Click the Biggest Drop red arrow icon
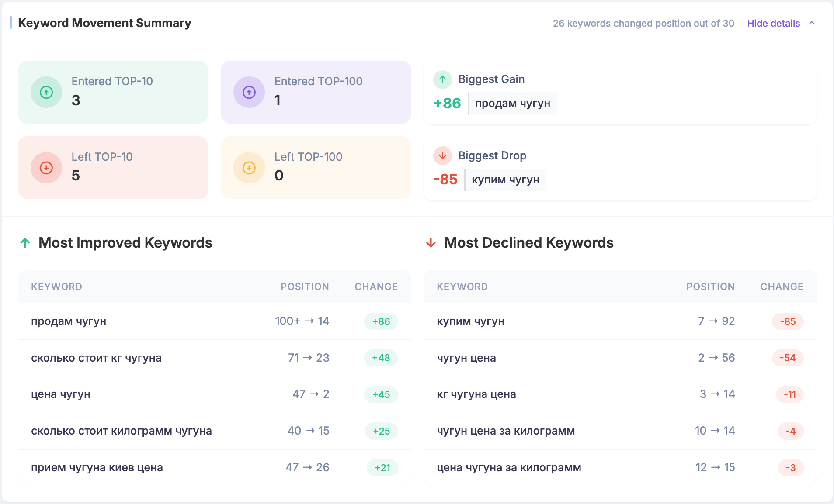Image resolution: width=834 pixels, height=504 pixels. [442, 155]
